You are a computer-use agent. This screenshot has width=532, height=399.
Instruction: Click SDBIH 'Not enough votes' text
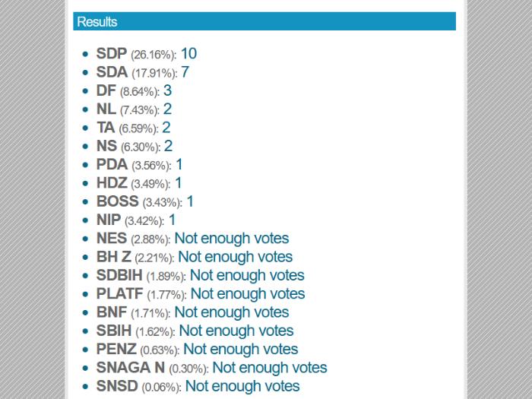coord(247,275)
